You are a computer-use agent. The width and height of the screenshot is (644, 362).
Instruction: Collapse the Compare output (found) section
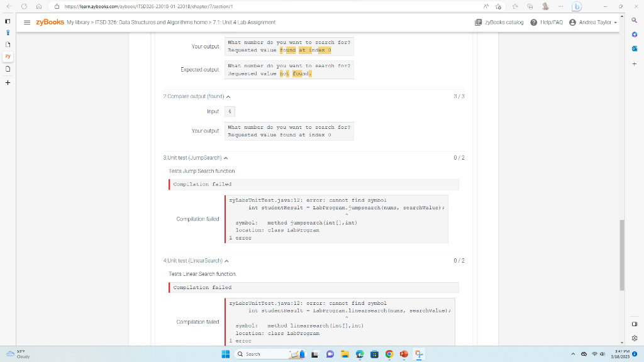[227, 96]
